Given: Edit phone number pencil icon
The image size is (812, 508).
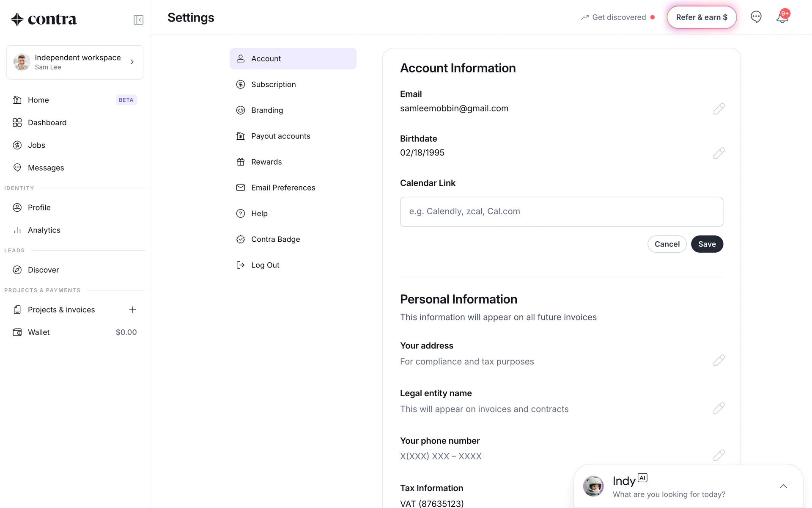Looking at the screenshot, I should (x=719, y=456).
